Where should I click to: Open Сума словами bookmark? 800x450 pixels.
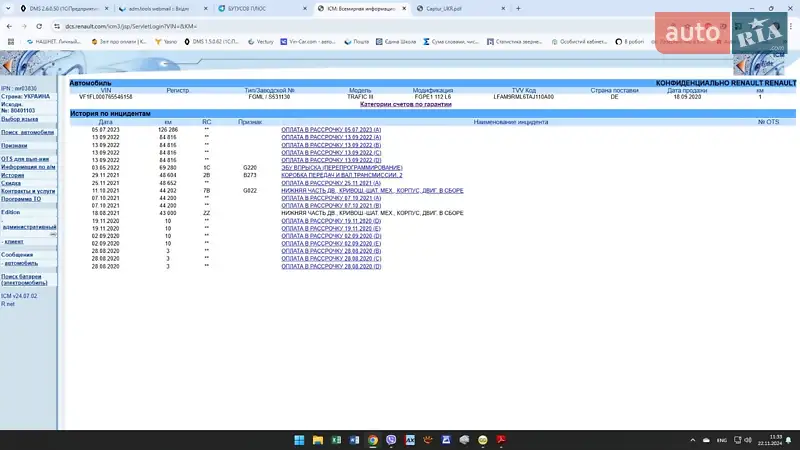coord(451,41)
